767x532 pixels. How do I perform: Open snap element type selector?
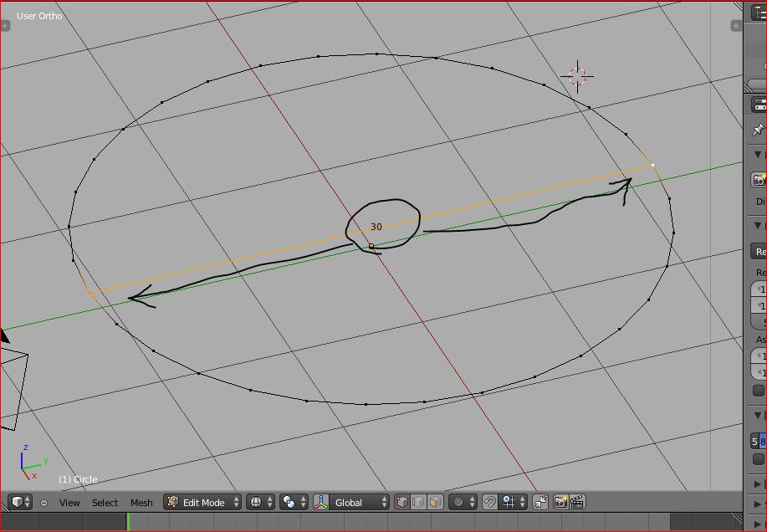pos(513,502)
